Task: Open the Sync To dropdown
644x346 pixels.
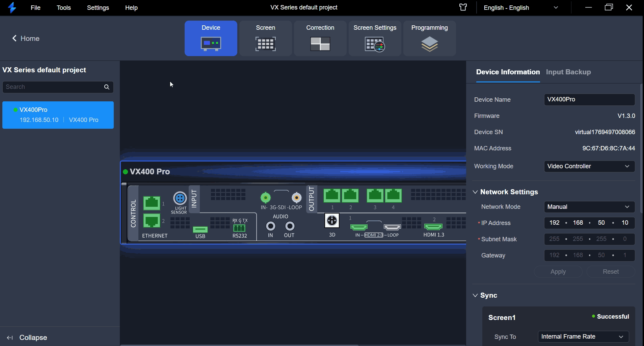Action: (x=583, y=337)
